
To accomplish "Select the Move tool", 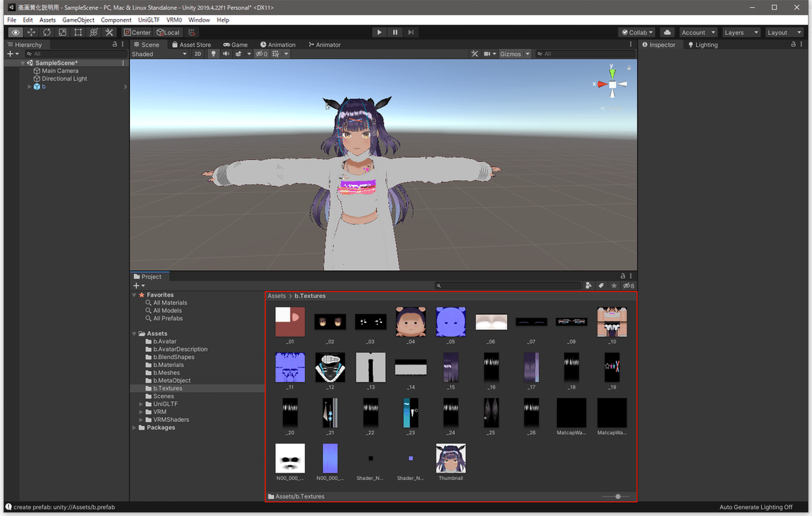I will pyautogui.click(x=31, y=33).
